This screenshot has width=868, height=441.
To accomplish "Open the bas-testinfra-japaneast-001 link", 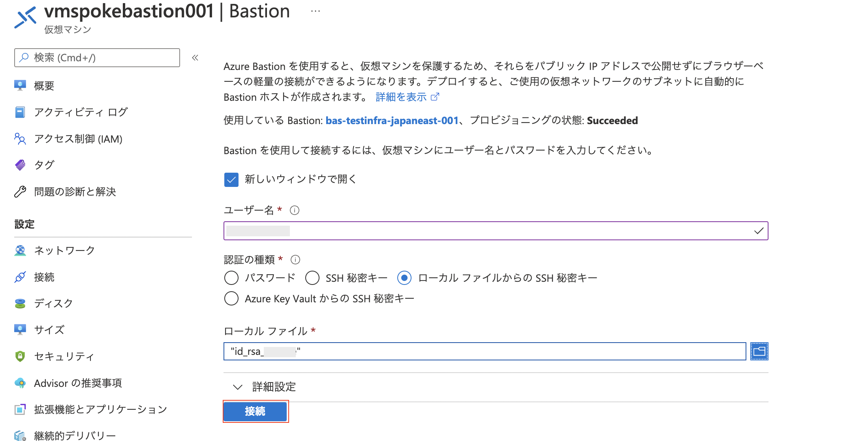I will (391, 121).
